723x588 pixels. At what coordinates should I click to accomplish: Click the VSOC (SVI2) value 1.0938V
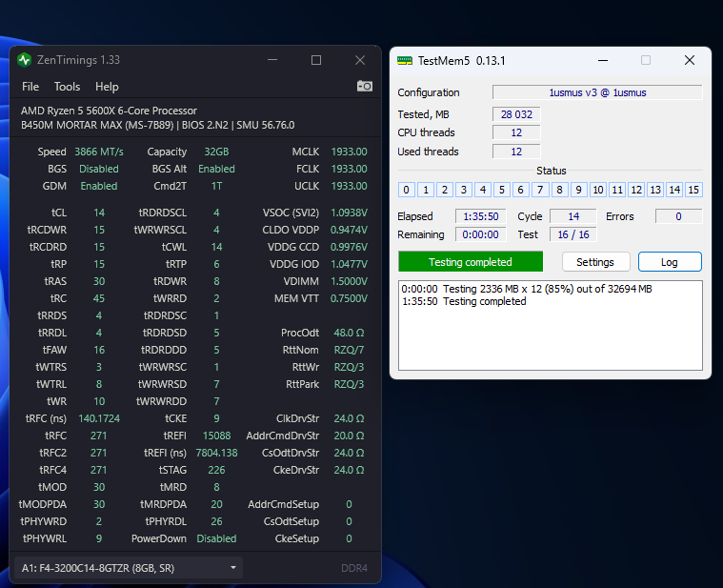tap(349, 213)
